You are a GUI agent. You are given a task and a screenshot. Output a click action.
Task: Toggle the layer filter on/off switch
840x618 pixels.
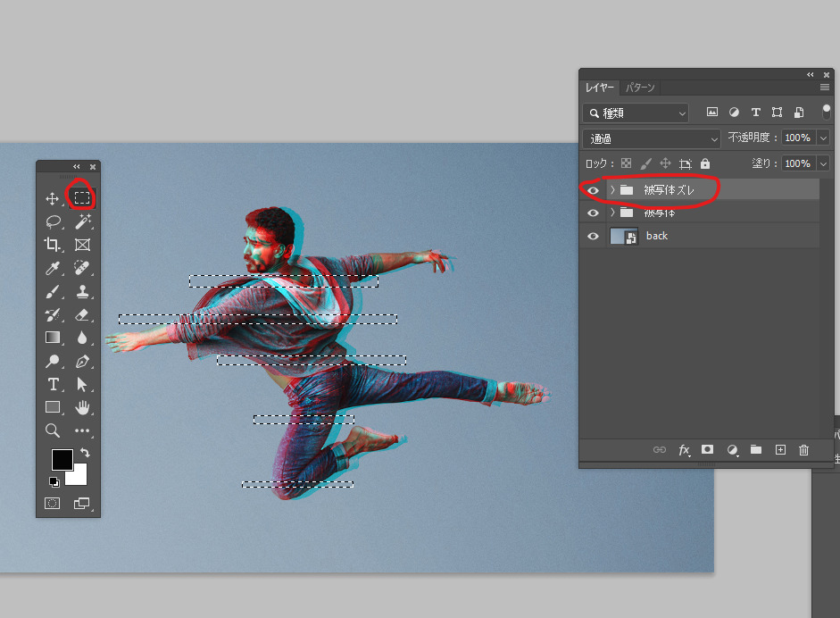(x=827, y=112)
